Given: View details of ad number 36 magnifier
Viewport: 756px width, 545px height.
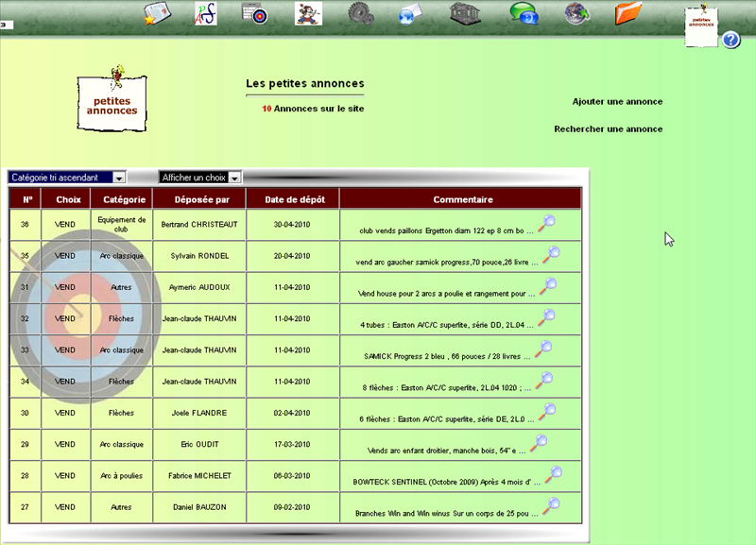Looking at the screenshot, I should point(546,224).
